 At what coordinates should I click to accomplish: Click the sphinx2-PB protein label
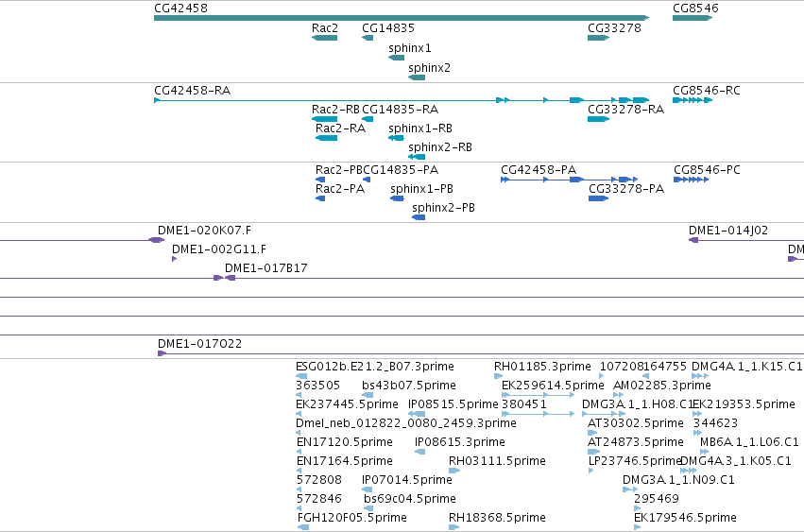[443, 208]
